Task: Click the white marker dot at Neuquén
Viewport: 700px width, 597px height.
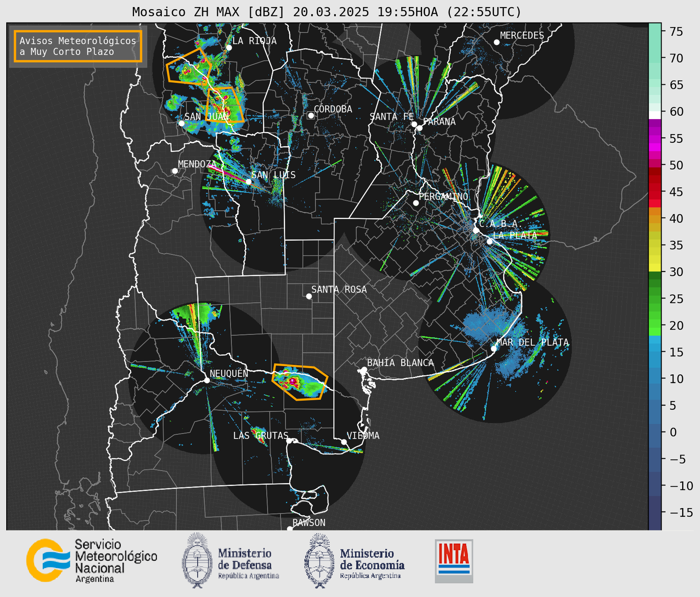Action: (x=207, y=380)
